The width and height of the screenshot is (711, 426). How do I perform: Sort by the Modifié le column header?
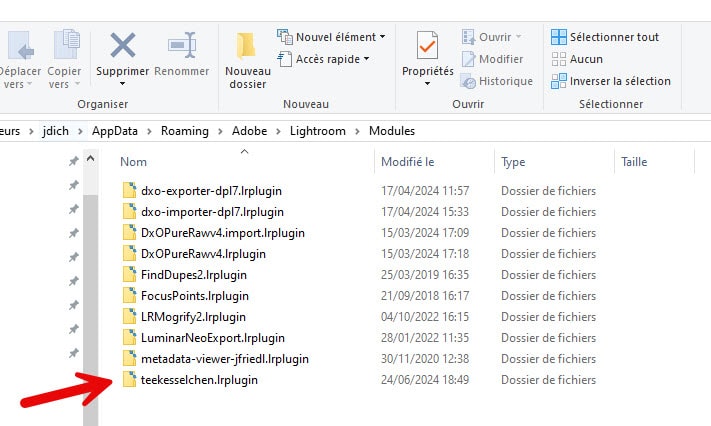(x=407, y=162)
